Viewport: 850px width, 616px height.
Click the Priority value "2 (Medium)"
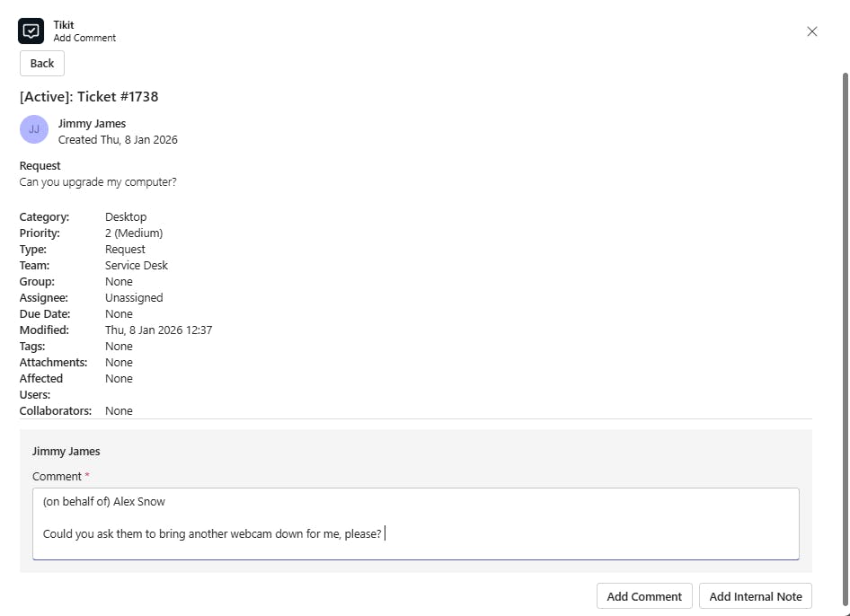pos(134,233)
